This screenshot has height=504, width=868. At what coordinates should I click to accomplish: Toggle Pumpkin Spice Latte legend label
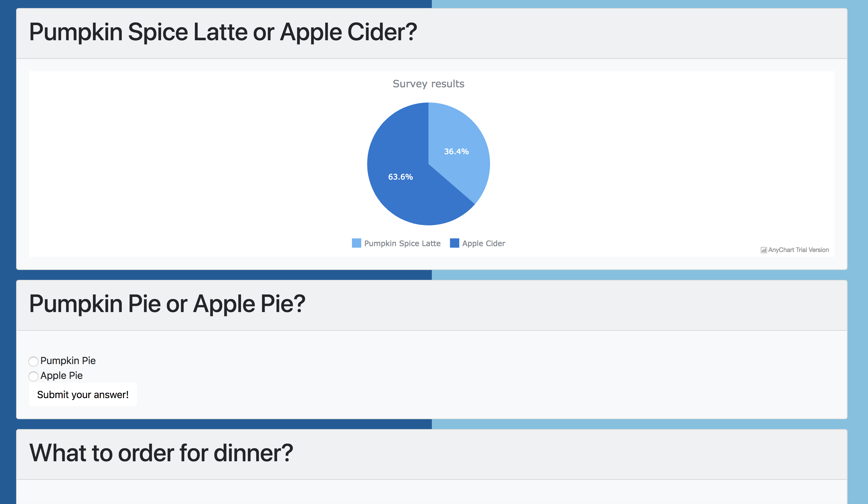pos(402,243)
